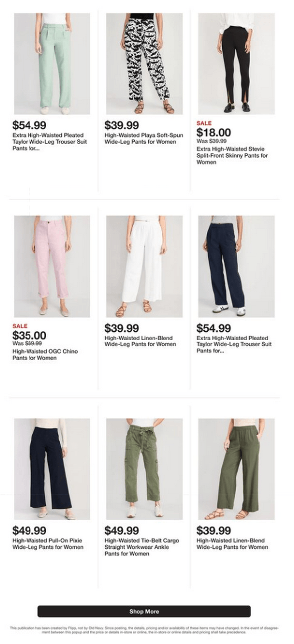
Task: View the pink chino pants photo
Action: [x=52, y=267]
